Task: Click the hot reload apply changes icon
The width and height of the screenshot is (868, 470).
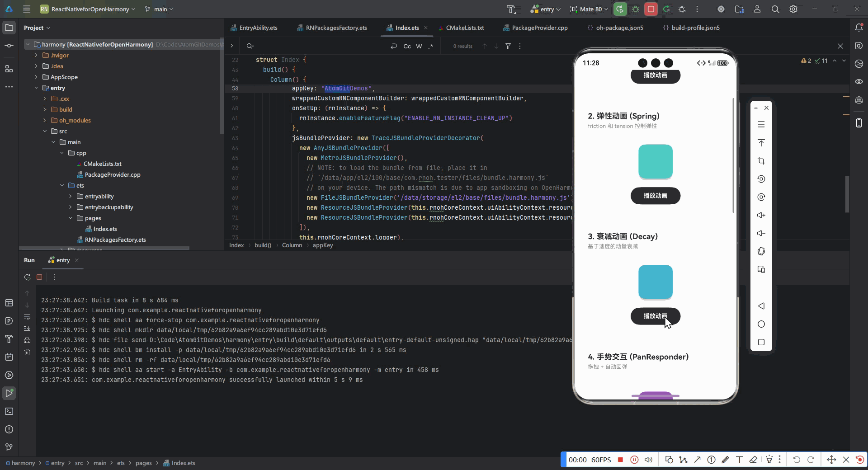Action: [x=666, y=9]
